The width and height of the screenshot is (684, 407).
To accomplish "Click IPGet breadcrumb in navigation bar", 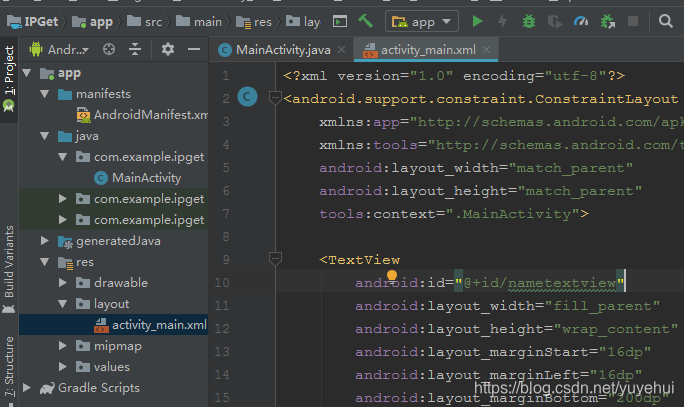I will 33,21.
